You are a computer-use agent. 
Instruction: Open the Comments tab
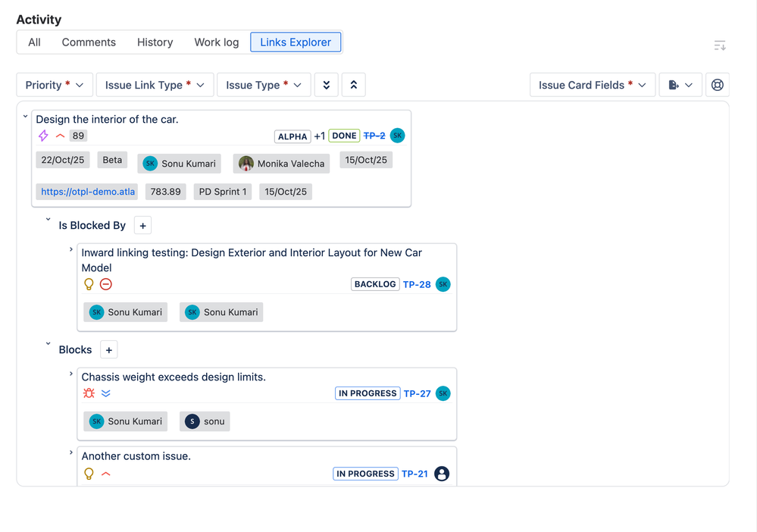89,42
